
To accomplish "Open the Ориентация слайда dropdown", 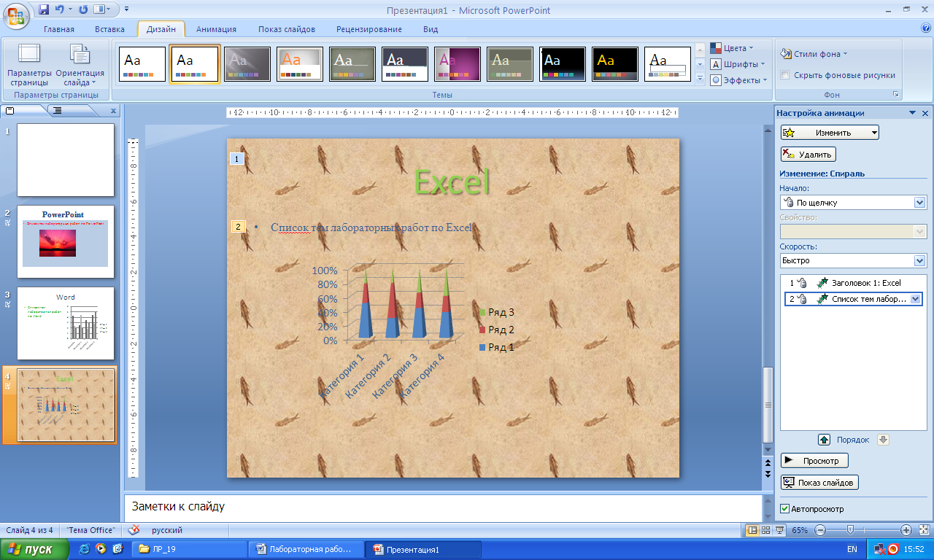I will point(80,65).
